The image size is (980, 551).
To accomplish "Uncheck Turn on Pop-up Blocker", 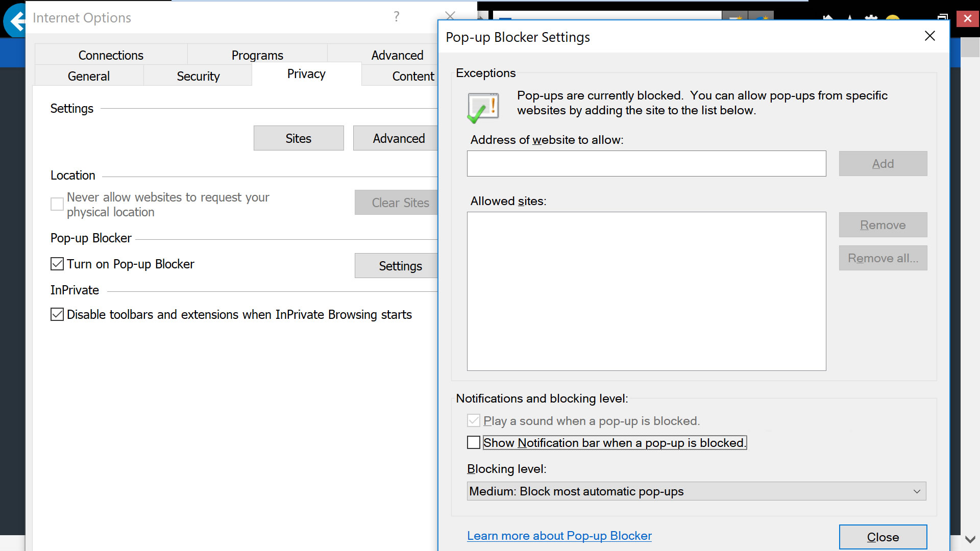I will point(57,264).
